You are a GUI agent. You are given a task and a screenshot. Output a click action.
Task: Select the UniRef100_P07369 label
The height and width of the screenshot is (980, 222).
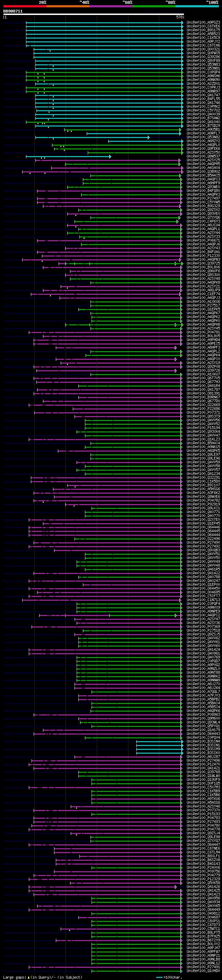pyautogui.click(x=203, y=626)
